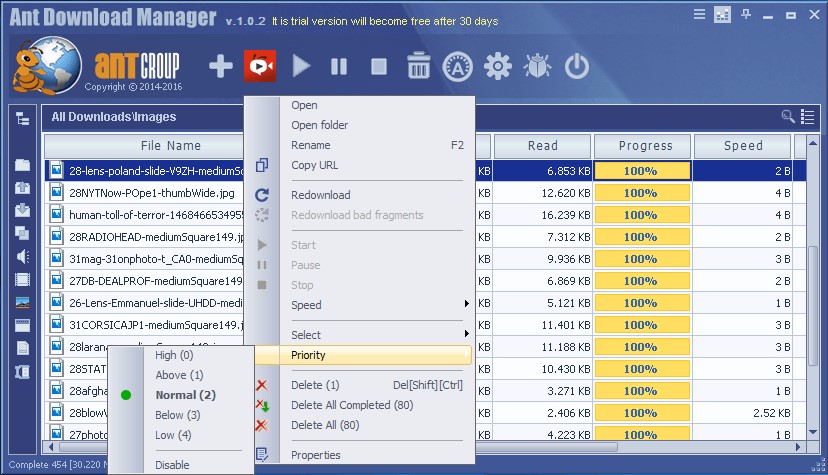Click the bug report icon
The width and height of the screenshot is (828, 475).
click(537, 67)
